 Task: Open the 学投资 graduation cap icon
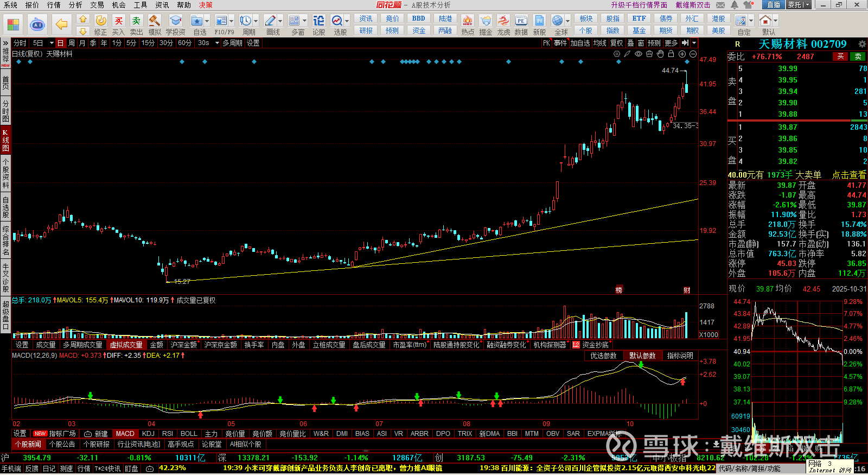pyautogui.click(x=175, y=21)
